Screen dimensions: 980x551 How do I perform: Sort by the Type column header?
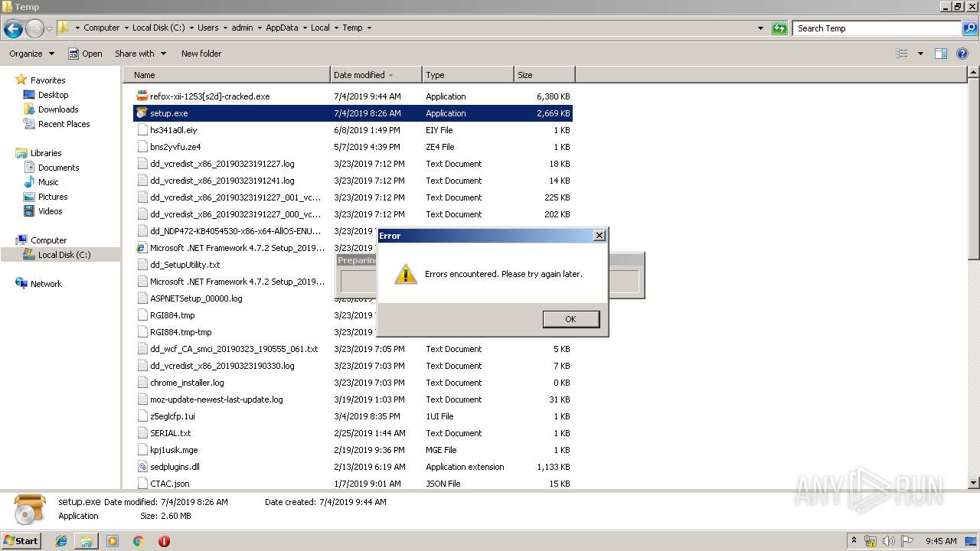(468, 75)
